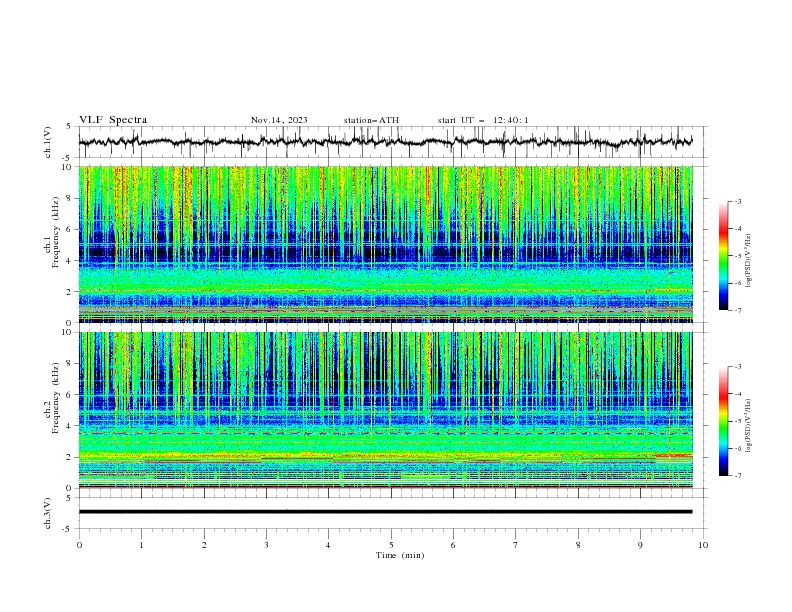Click the "ch.1(V)" waveform axis label
The height and width of the screenshot is (612, 792).
coord(48,142)
